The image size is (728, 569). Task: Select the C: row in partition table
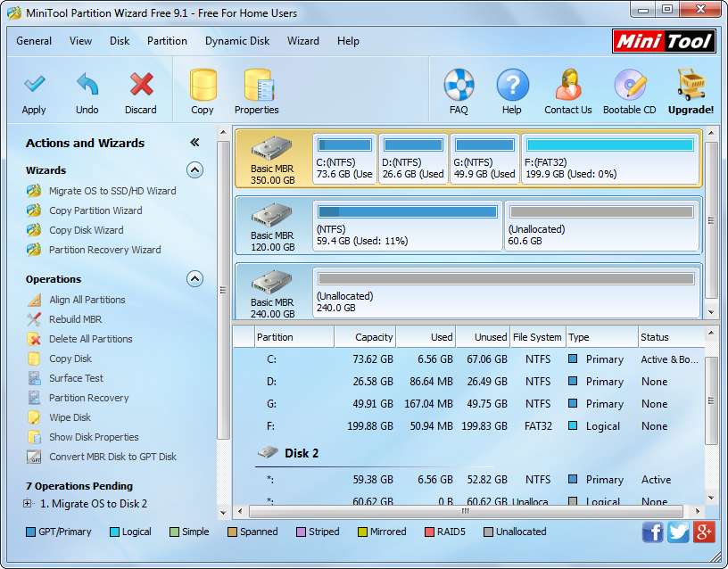point(469,359)
